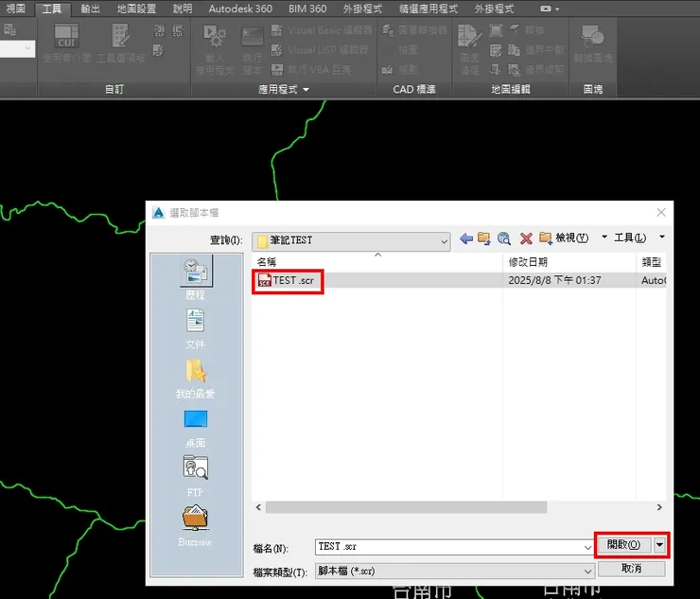Open the Autodesk 360 tab
700x599 pixels.
tap(240, 9)
